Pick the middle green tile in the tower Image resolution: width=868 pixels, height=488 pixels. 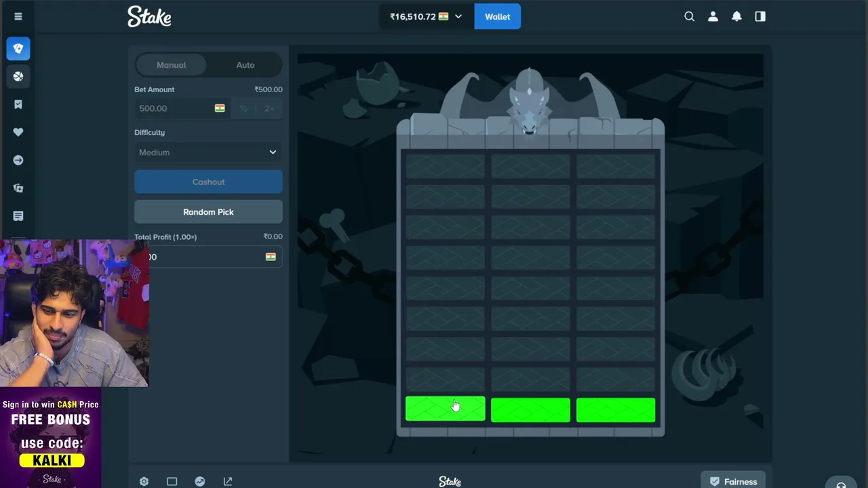(530, 409)
